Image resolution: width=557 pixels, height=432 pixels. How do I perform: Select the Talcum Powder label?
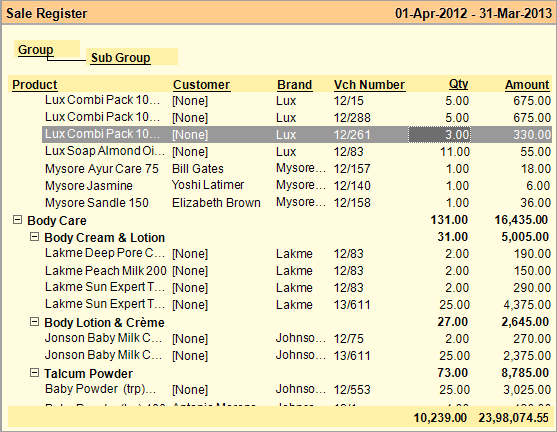coord(88,374)
